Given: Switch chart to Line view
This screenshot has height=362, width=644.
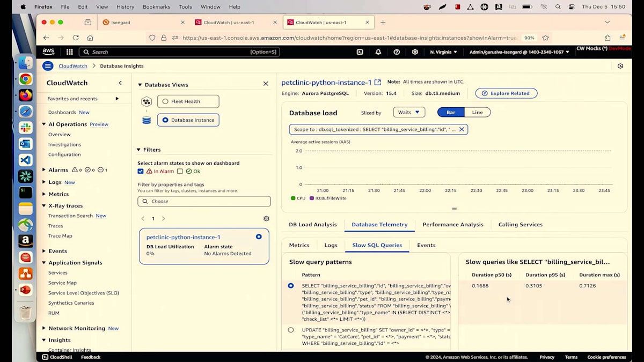Looking at the screenshot, I should point(477,112).
